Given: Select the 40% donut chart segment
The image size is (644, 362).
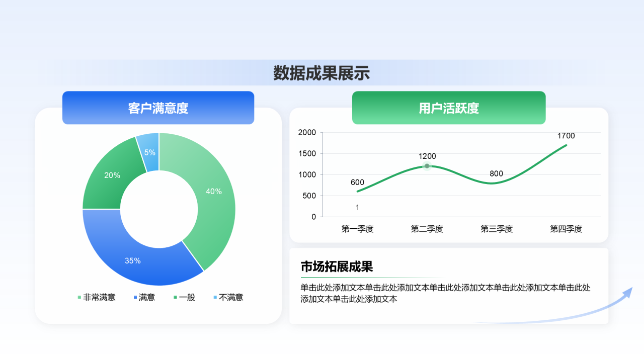Looking at the screenshot, I should 214,192.
